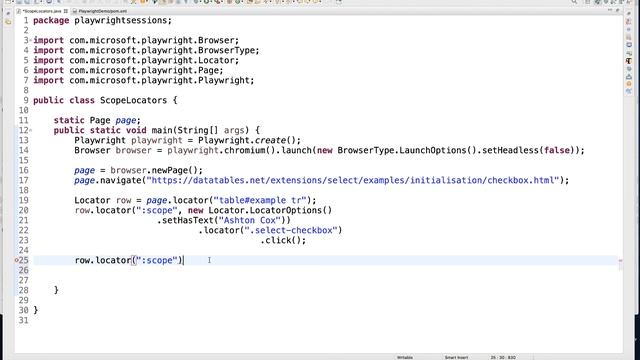Click the overview ruler marker for line 25

coord(620,260)
